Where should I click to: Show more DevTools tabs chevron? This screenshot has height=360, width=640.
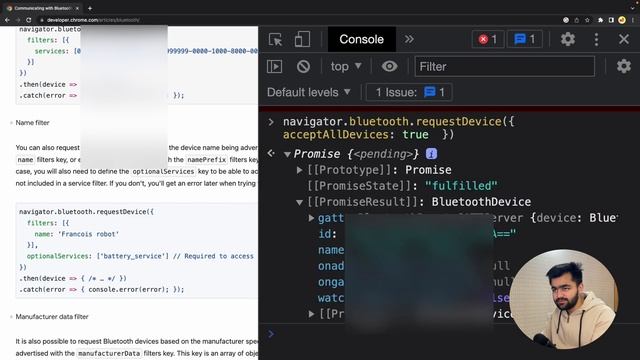(x=409, y=39)
